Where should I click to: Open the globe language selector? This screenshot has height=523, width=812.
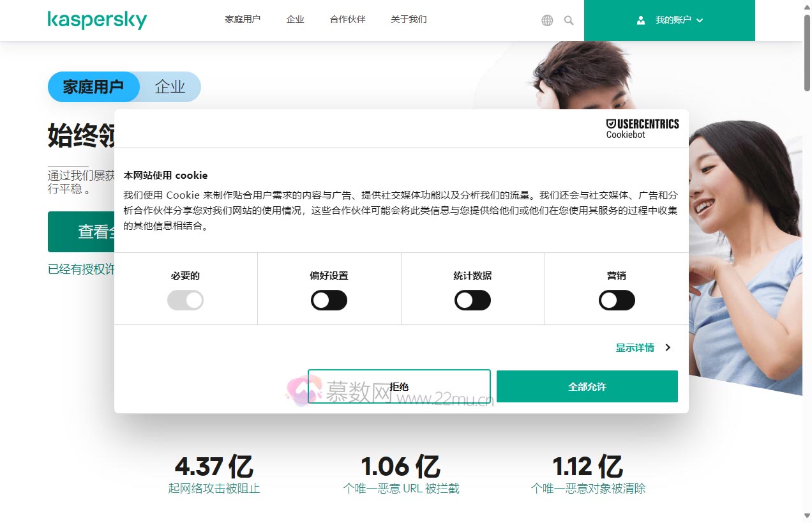pos(547,20)
